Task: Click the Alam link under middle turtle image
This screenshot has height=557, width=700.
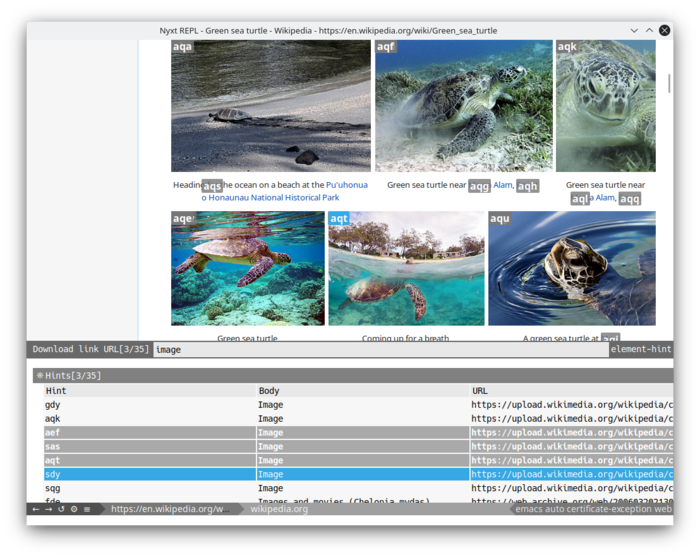Action: pyautogui.click(x=502, y=185)
